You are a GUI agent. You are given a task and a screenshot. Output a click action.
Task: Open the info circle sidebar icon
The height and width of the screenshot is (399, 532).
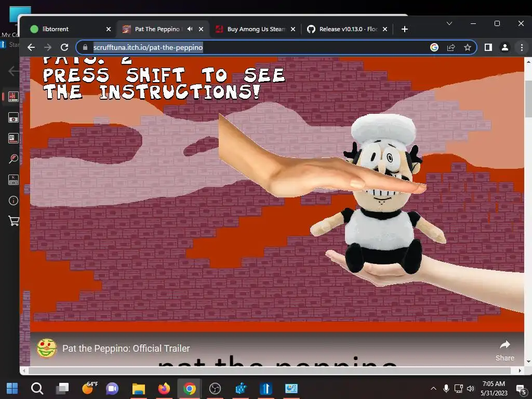click(x=13, y=201)
